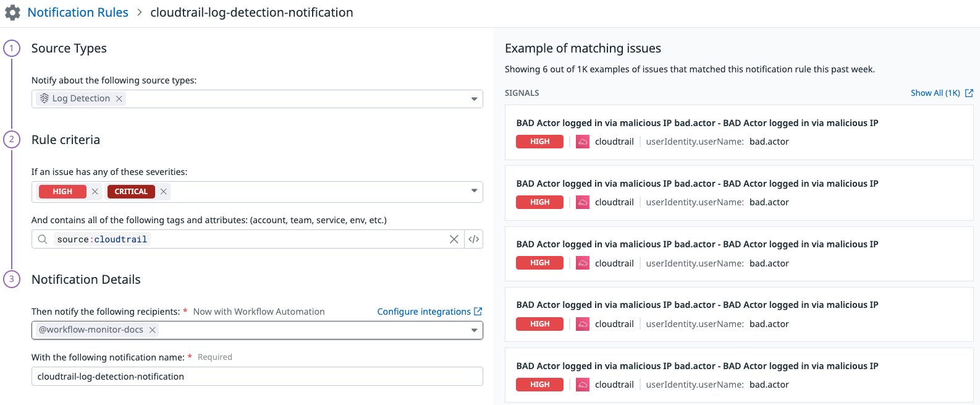980x405 pixels.
Task: Expand the source types dropdown
Action: pos(474,99)
